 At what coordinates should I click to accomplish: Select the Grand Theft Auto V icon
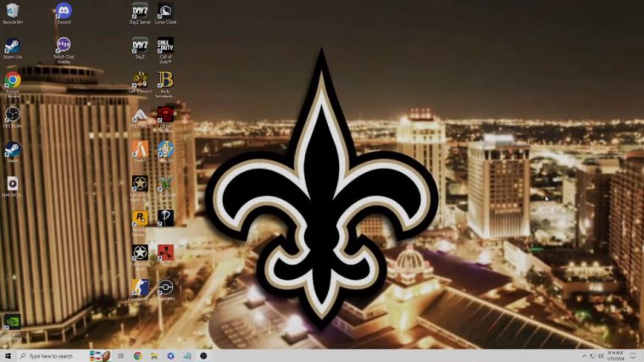coord(165,183)
